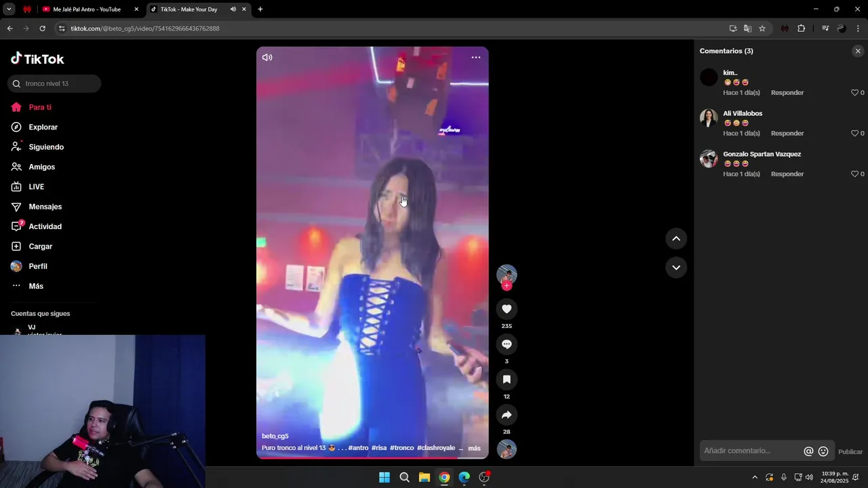Reply to Gonzalo Spartan Vazquez comment
868x488 pixels.
click(x=787, y=174)
